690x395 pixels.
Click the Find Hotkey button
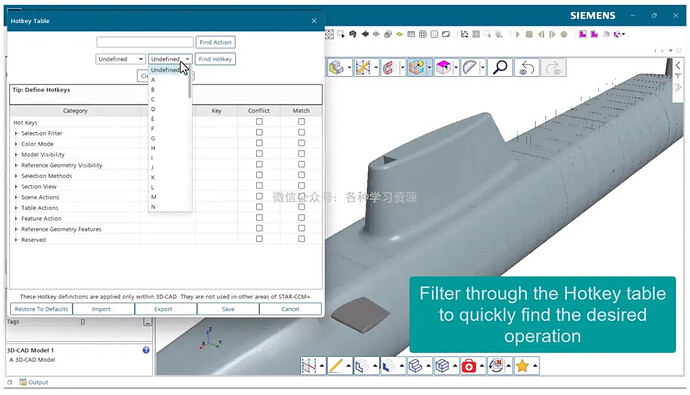click(215, 59)
